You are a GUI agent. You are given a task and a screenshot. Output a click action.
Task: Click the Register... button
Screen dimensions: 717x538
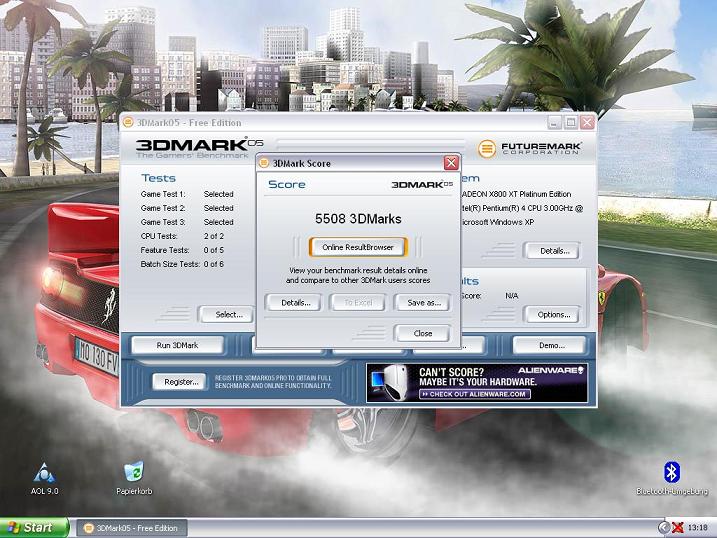(x=181, y=382)
